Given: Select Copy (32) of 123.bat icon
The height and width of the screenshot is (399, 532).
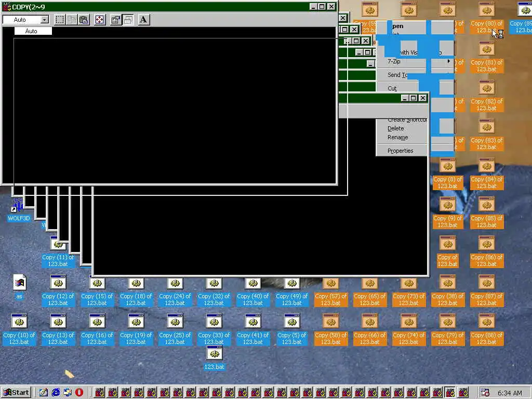Looking at the screenshot, I should (214, 292).
